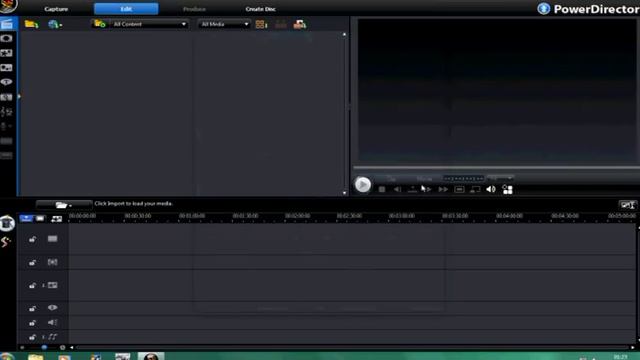Toggle lock on the video track
Viewport: 640px width, 360px height.
(x=32, y=239)
